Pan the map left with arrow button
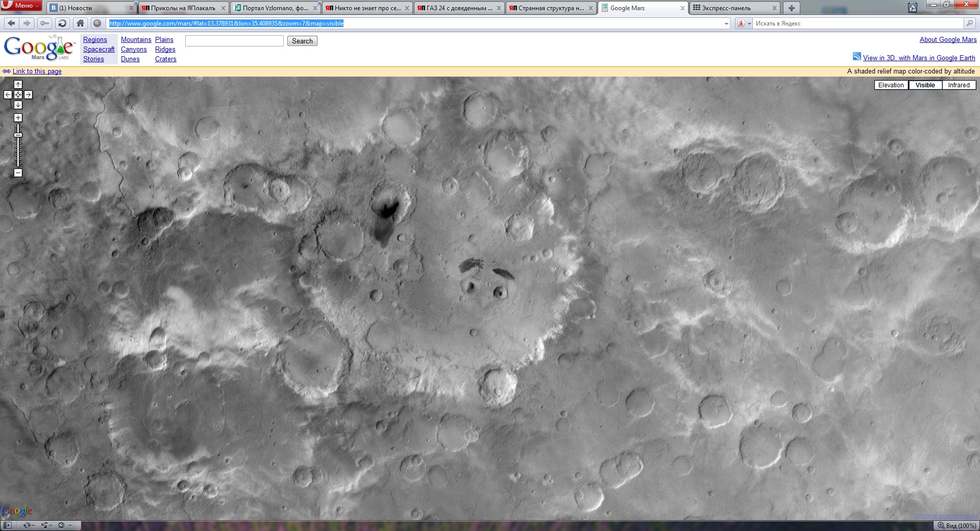The height and width of the screenshot is (531, 980). coord(8,94)
